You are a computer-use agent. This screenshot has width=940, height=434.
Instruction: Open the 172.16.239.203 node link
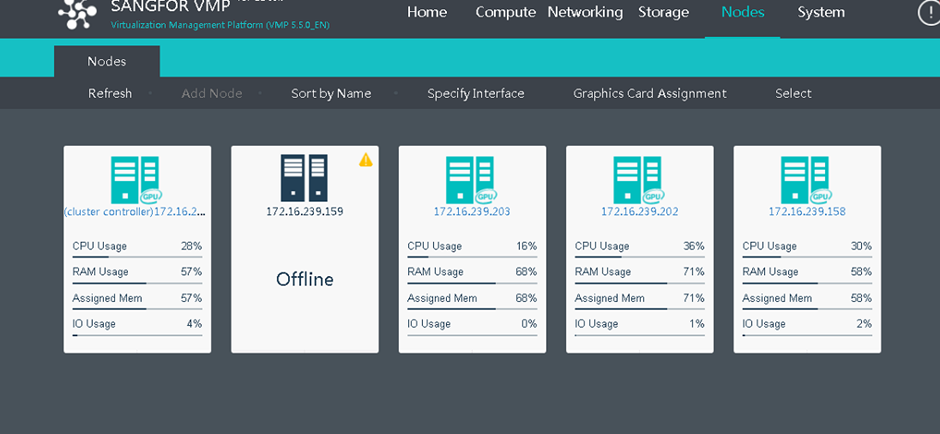click(472, 212)
